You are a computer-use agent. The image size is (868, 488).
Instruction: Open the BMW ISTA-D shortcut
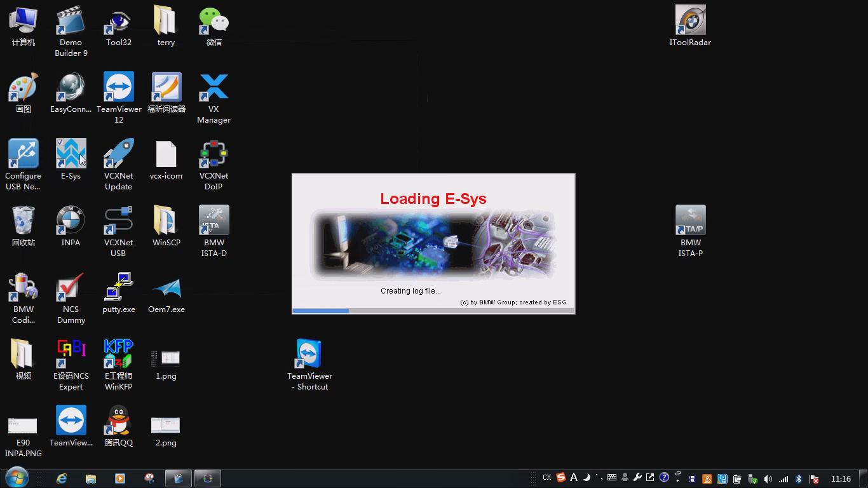point(214,221)
